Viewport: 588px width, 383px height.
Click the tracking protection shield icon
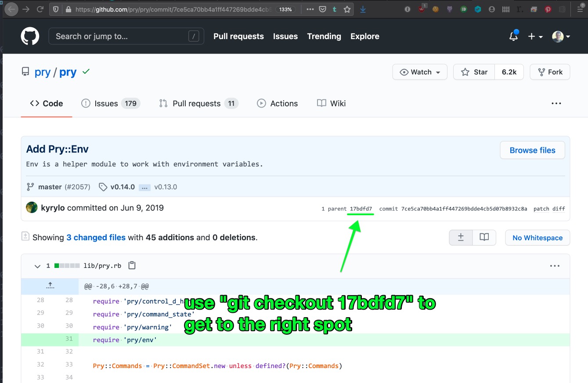click(x=56, y=9)
